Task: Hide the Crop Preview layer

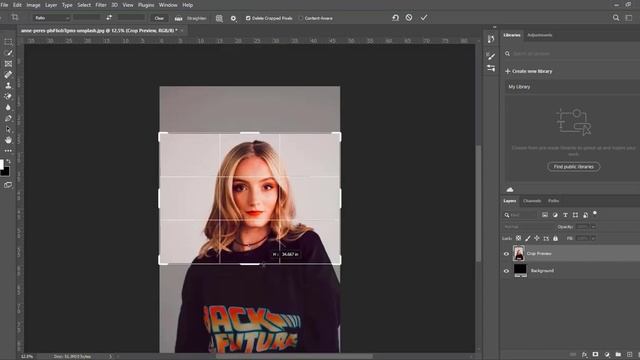Action: point(506,253)
